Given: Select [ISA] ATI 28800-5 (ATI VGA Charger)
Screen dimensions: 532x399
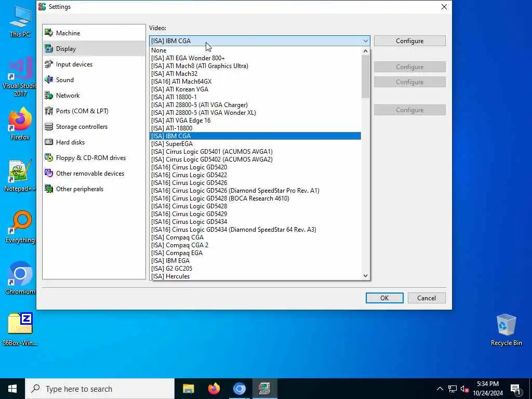Looking at the screenshot, I should tap(255, 105).
